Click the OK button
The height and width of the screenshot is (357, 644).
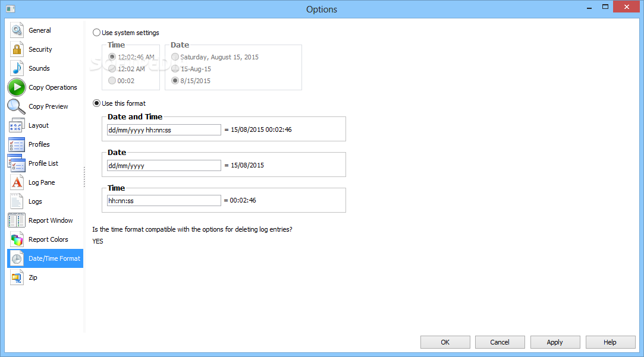click(x=445, y=342)
